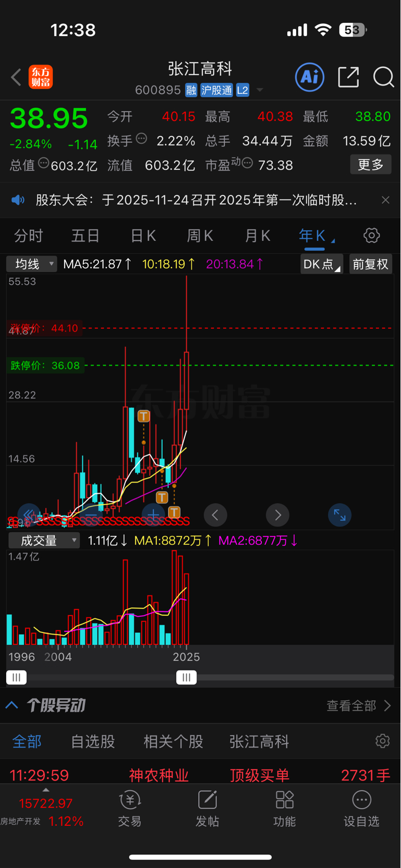
Task: Tap the volume MA1:8872万 value
Action: click(x=173, y=541)
